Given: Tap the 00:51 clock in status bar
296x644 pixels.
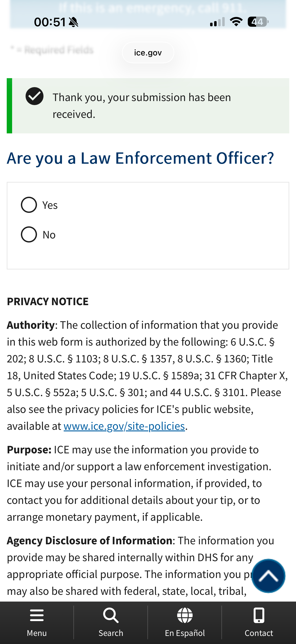Looking at the screenshot, I should coord(50,22).
